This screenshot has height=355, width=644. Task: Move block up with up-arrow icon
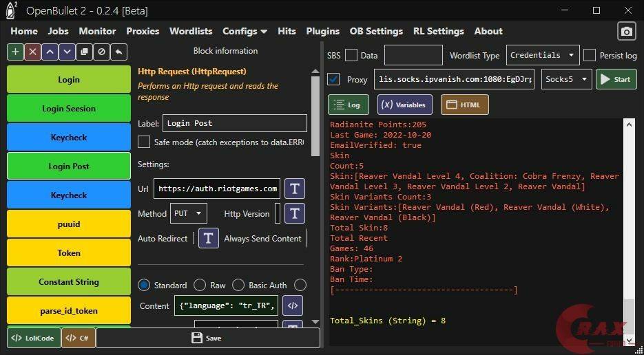50,52
